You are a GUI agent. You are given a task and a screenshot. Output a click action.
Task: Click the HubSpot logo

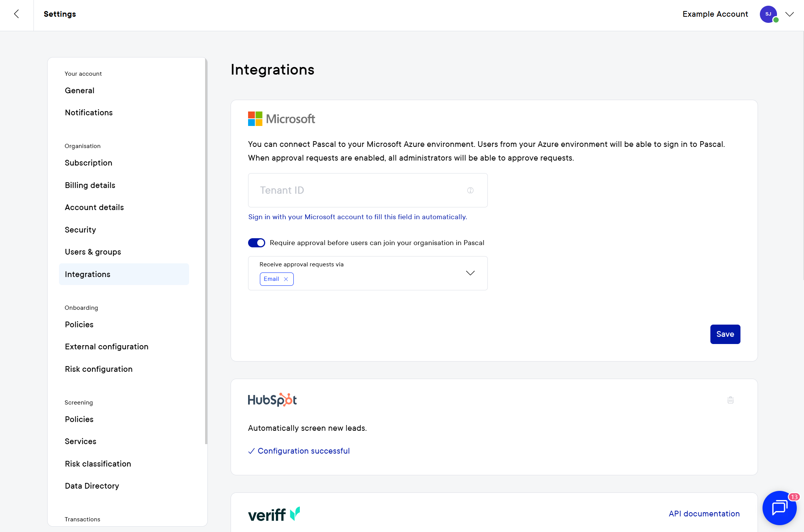pos(272,400)
